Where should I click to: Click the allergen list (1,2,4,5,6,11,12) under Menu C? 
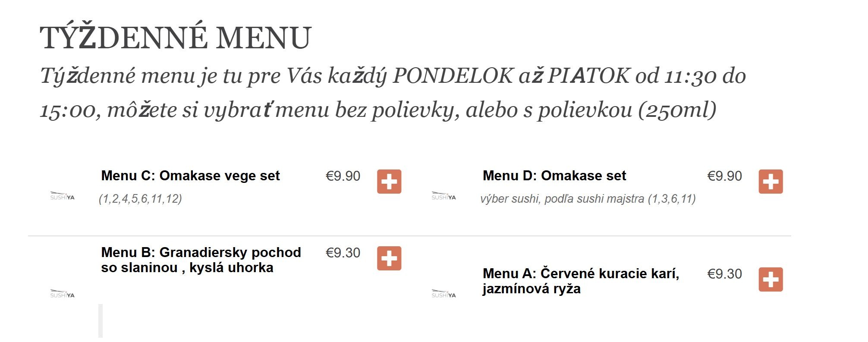pyautogui.click(x=140, y=199)
